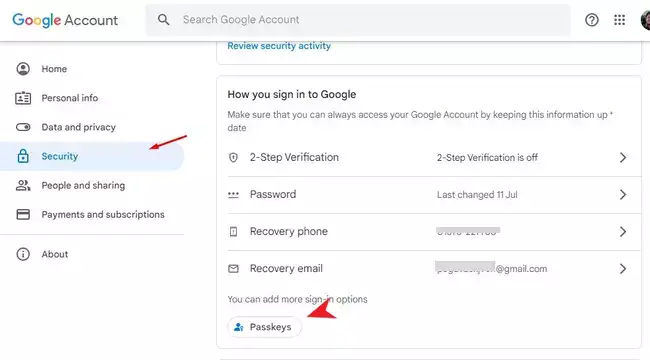
Task: Open the Help question mark icon
Action: [x=592, y=19]
